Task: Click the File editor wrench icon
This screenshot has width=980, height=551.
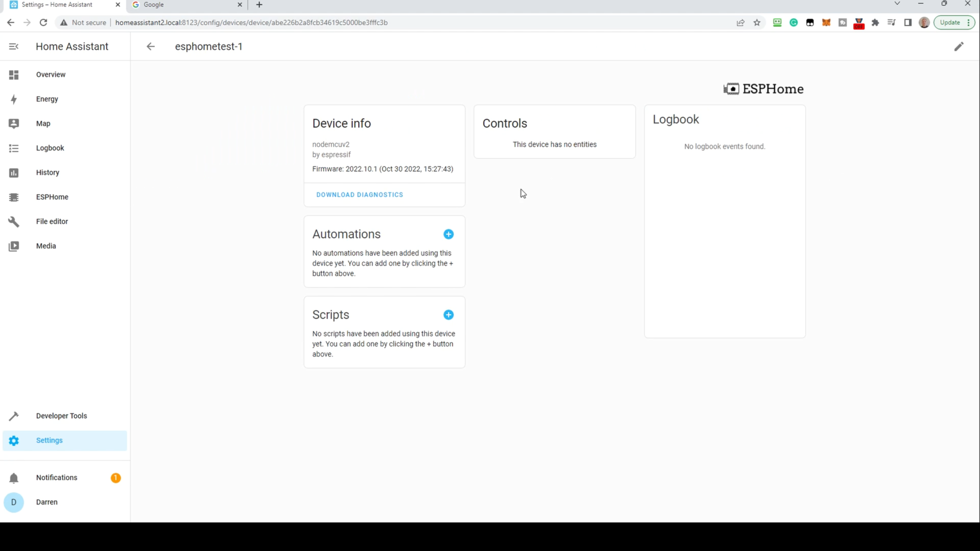Action: [x=14, y=221]
